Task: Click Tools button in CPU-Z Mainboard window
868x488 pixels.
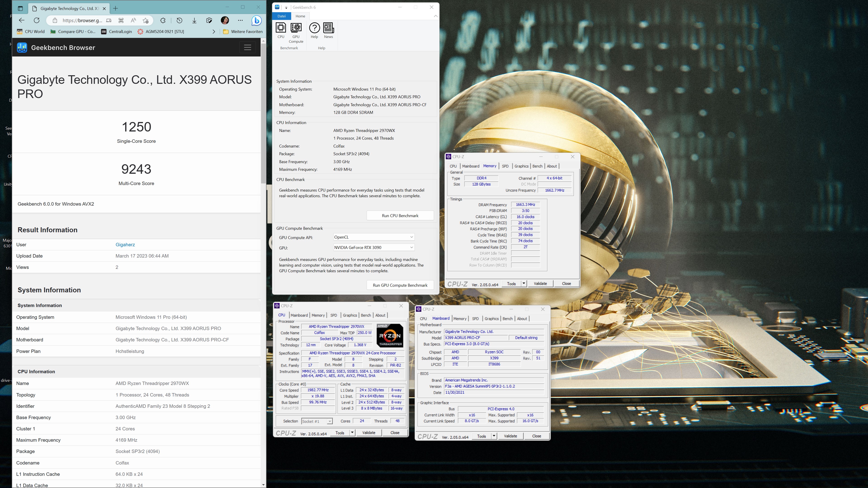Action: point(481,436)
